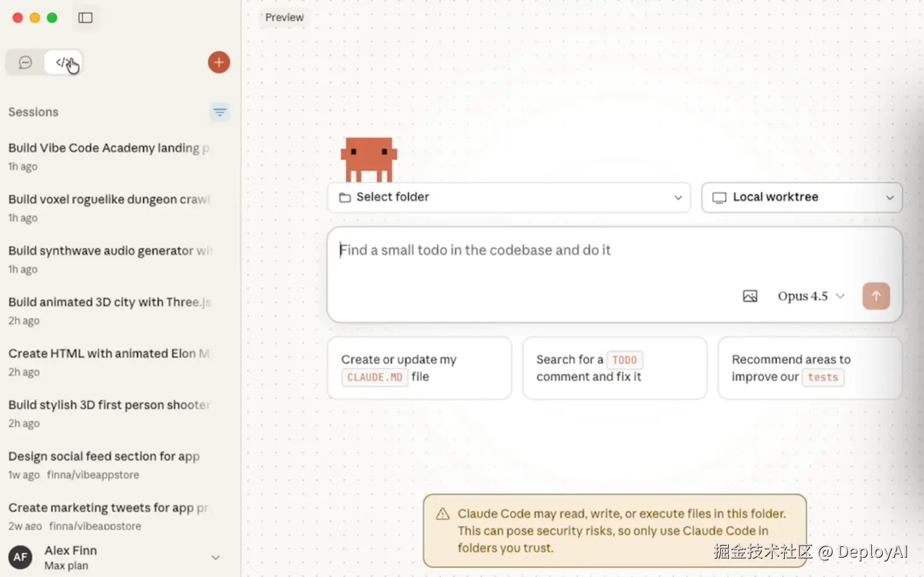Attach an image with the picture icon

(x=750, y=296)
